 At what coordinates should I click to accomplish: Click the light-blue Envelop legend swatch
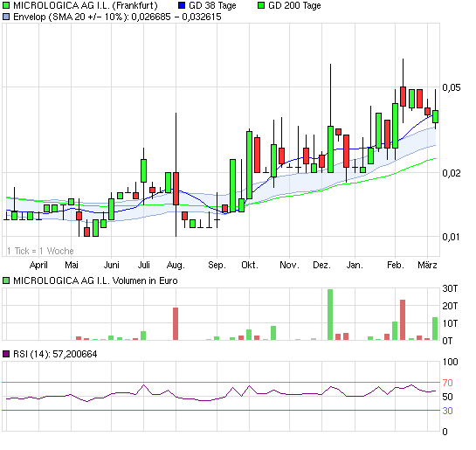(6, 17)
